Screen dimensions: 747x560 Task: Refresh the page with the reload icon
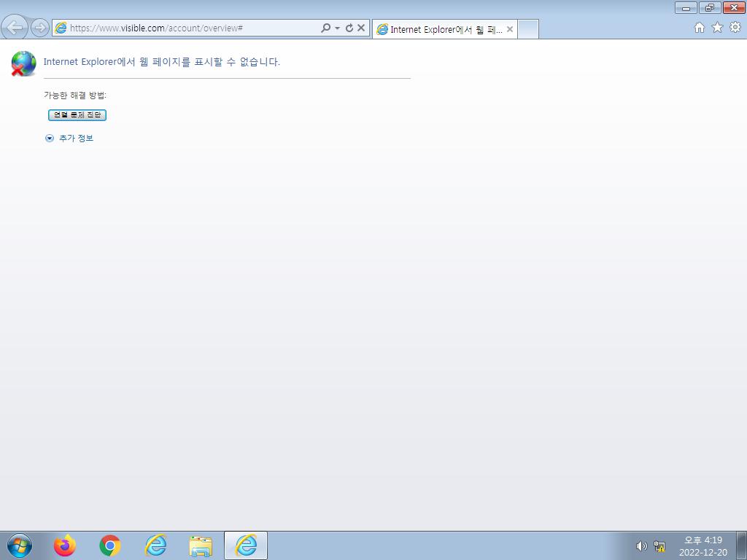point(349,28)
